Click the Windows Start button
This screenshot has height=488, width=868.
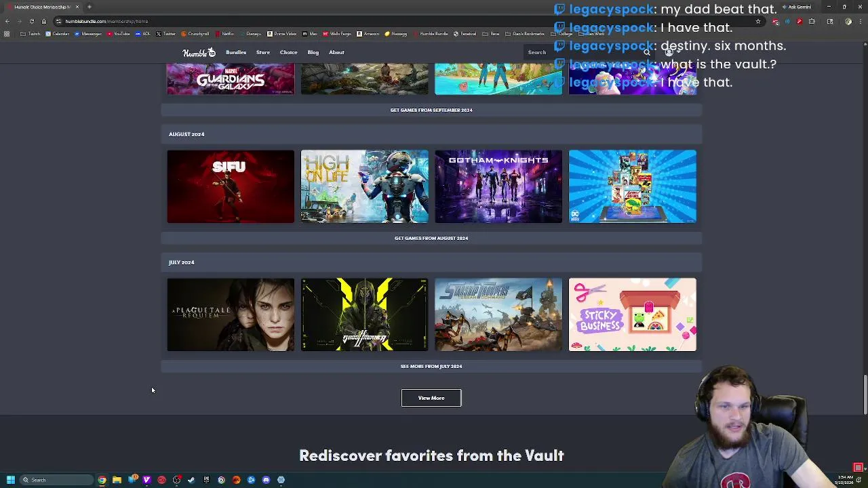pos(11,480)
